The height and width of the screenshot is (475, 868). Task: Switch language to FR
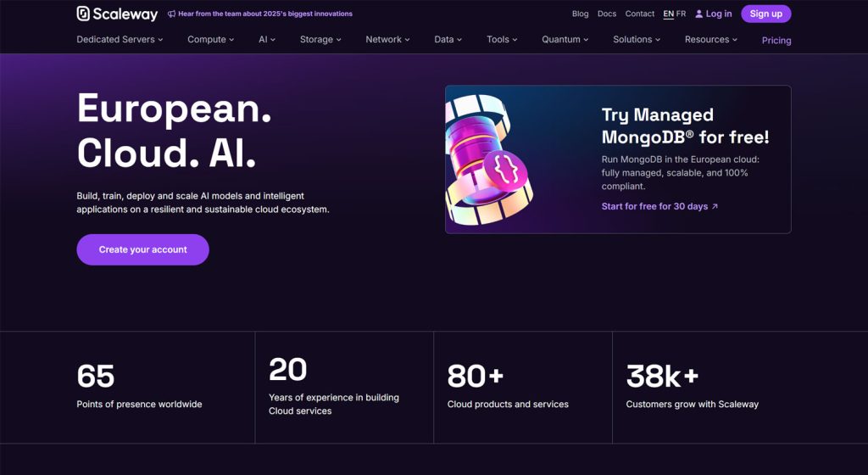click(681, 14)
